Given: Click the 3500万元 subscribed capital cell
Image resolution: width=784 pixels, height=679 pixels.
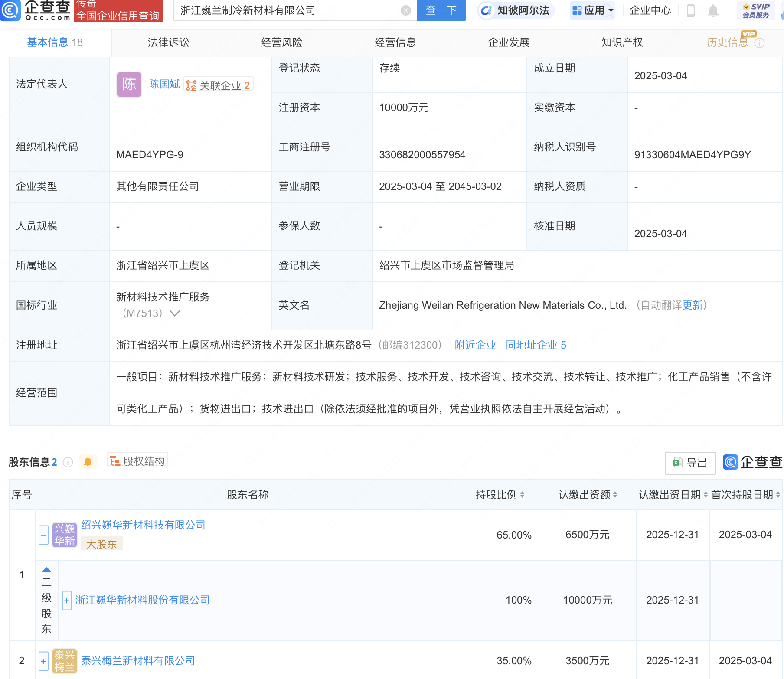Looking at the screenshot, I should 587,661.
